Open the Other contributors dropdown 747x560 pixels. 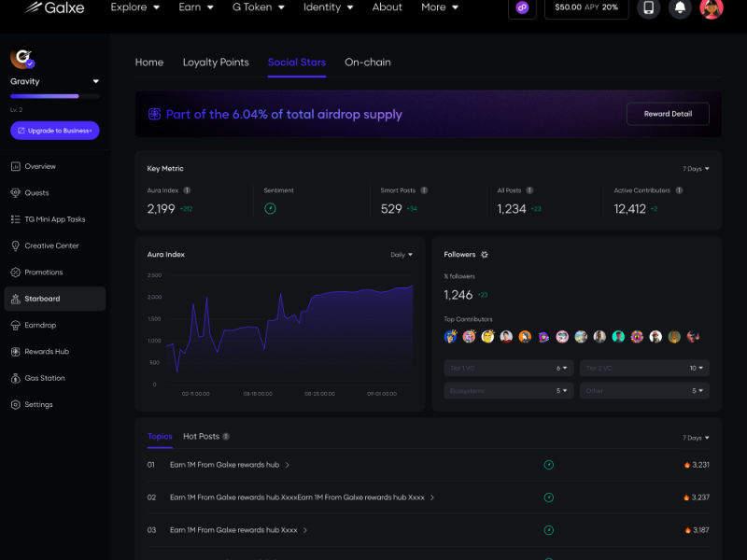(x=644, y=391)
